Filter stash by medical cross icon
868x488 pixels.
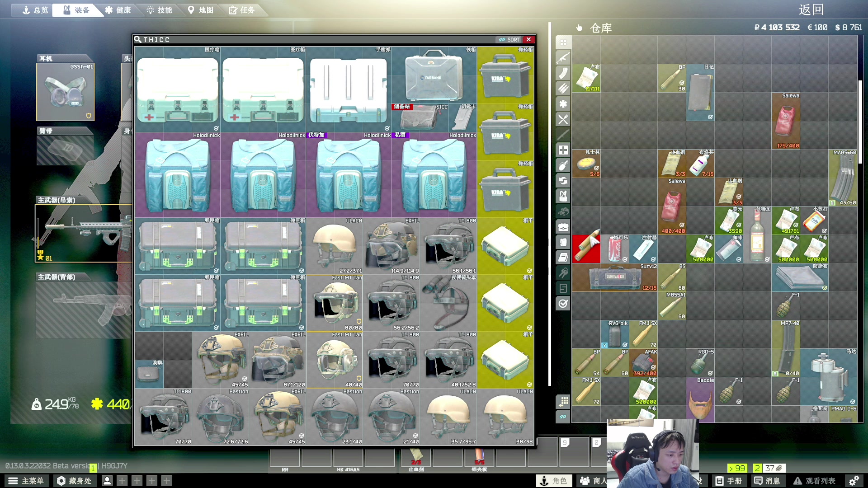pyautogui.click(x=563, y=150)
